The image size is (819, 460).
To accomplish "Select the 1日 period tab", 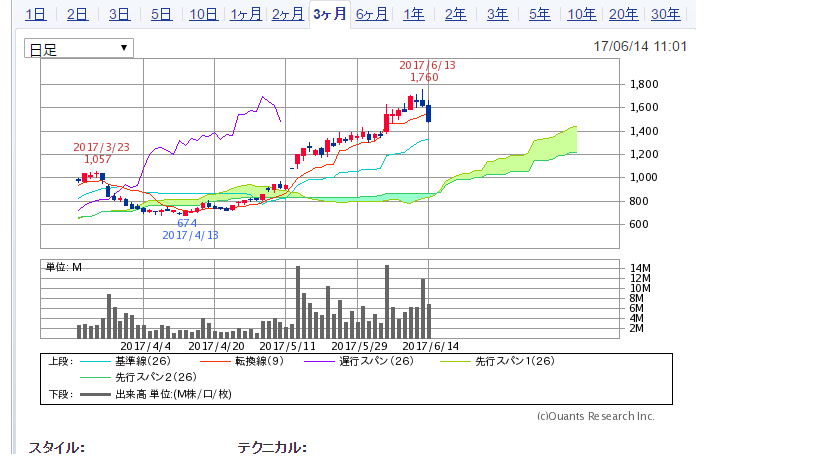I will click(x=36, y=15).
